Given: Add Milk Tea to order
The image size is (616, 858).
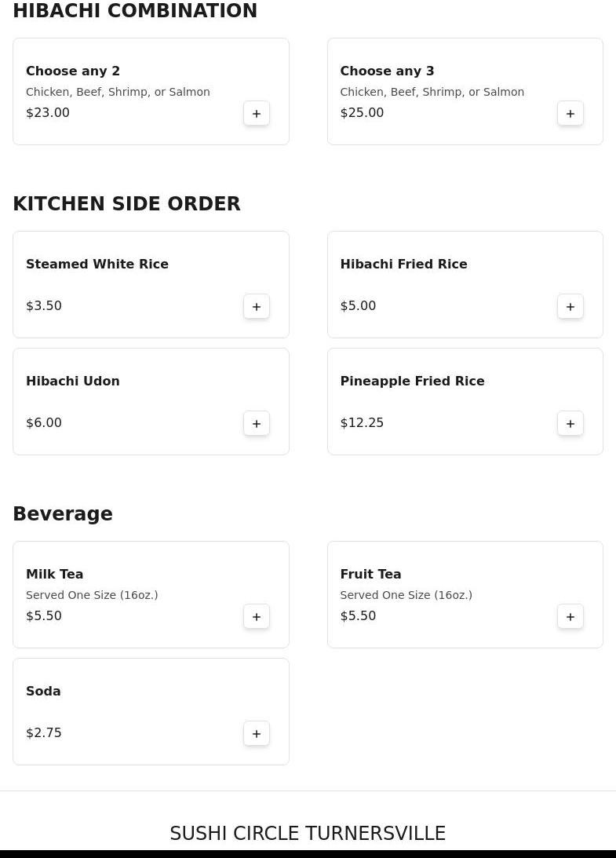Looking at the screenshot, I should [257, 616].
